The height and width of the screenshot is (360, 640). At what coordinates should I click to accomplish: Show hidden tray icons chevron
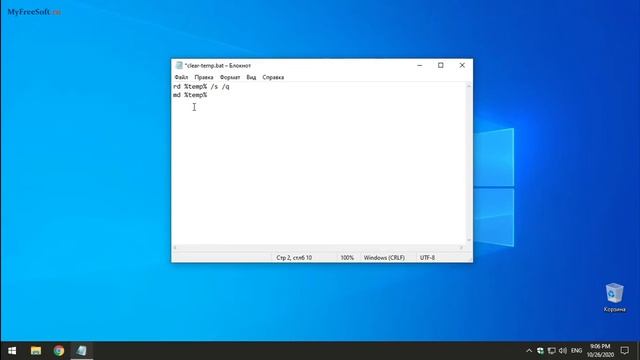click(x=529, y=351)
